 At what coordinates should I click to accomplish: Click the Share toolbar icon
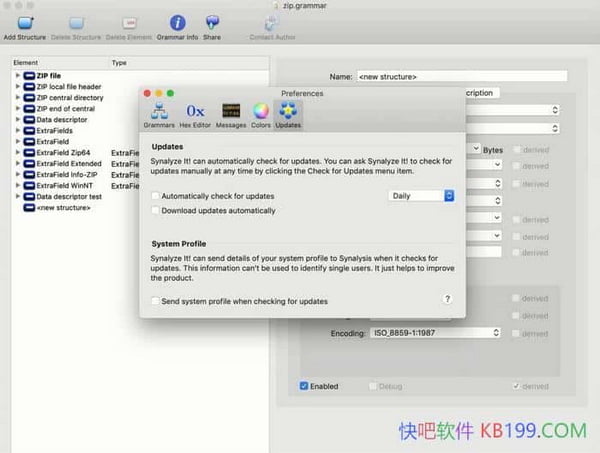tap(212, 23)
